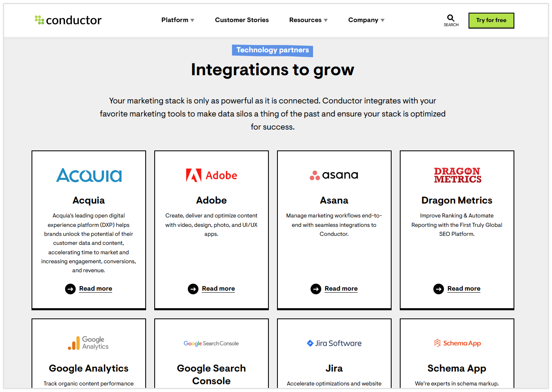Open the Google Search Console heading

point(212,374)
